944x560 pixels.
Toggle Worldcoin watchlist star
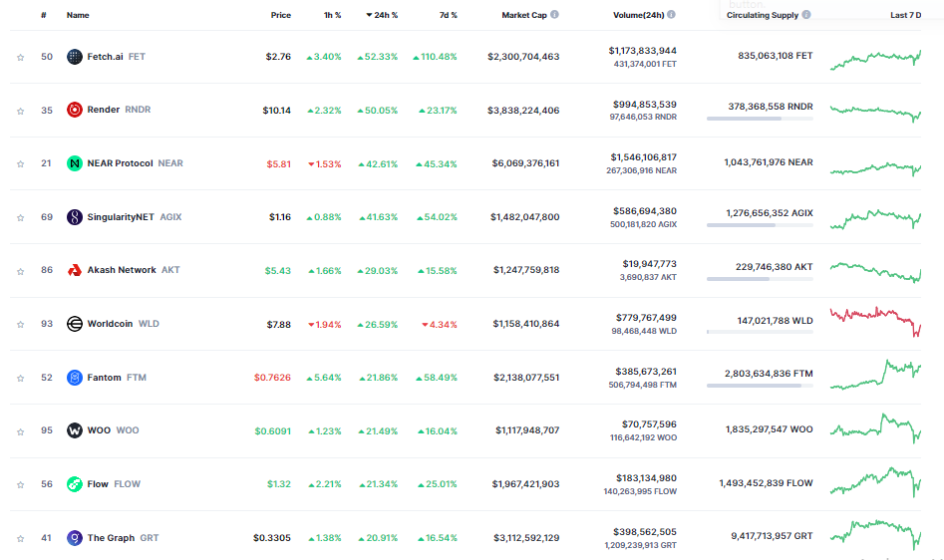[x=21, y=324]
